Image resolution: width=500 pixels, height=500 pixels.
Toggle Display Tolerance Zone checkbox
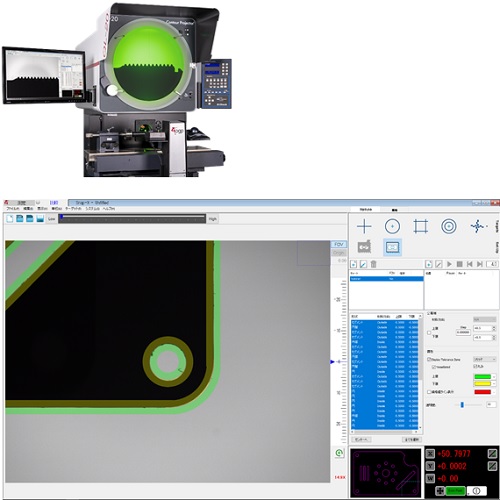click(x=429, y=359)
